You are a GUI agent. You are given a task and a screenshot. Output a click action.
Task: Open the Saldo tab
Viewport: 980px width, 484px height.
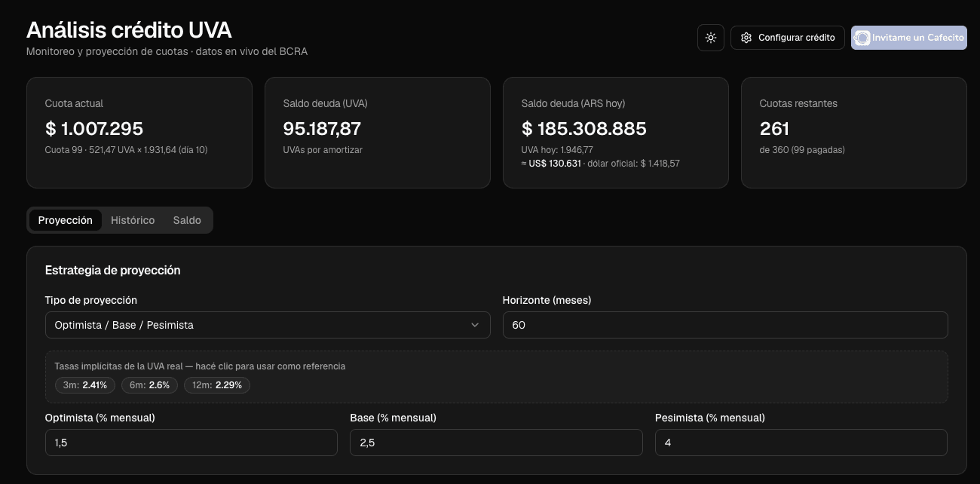(x=187, y=220)
